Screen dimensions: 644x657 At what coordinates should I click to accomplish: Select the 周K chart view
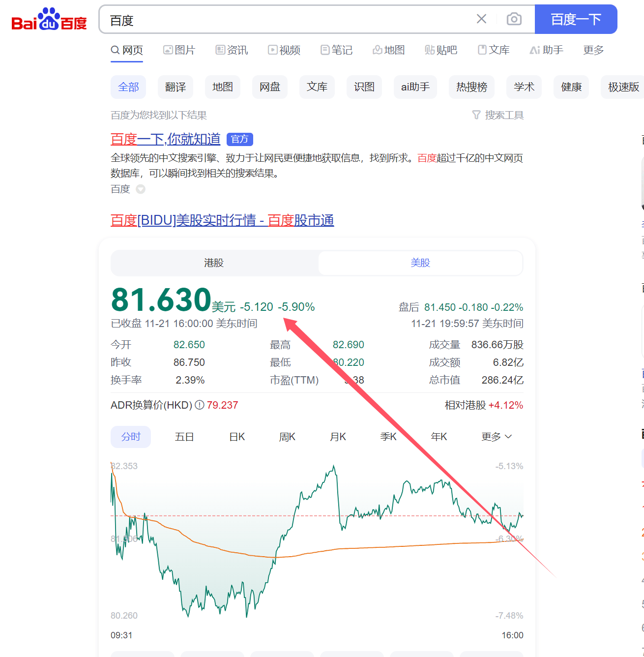pos(287,437)
